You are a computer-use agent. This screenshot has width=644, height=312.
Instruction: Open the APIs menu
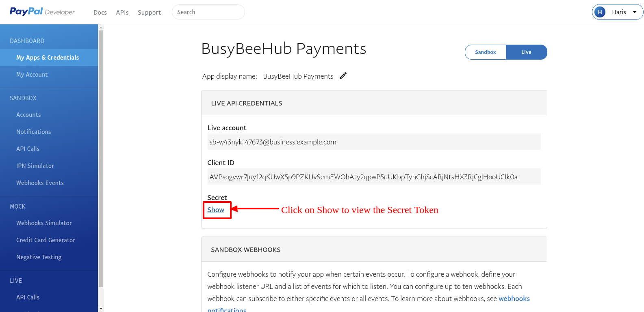122,13
